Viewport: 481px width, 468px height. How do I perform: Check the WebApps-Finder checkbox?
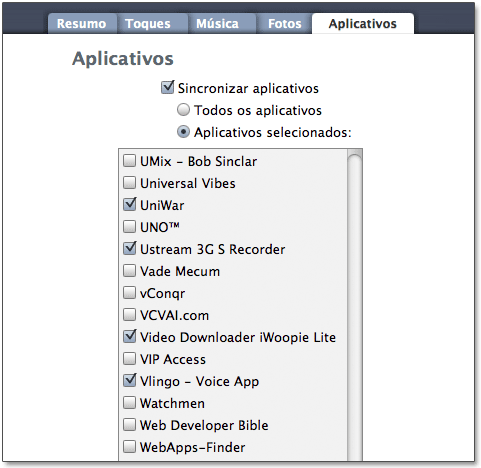[x=129, y=447]
